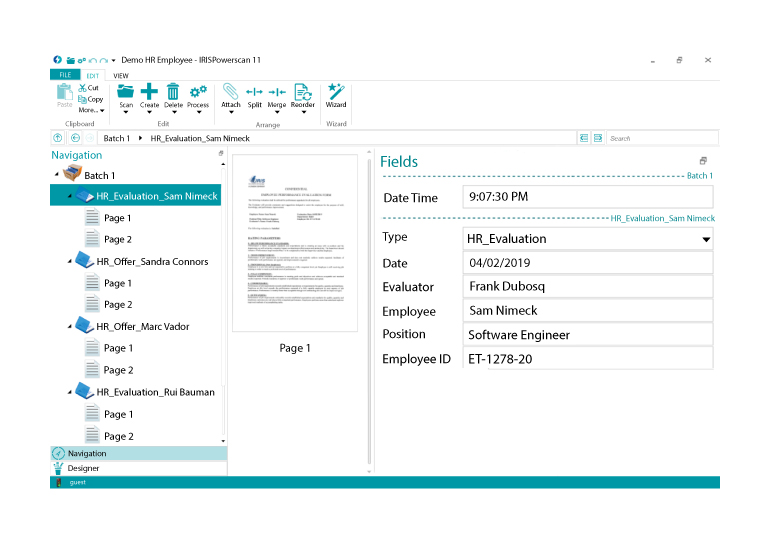
Task: Select Page 2 under HR_Evaluation_Rui Bauman
Action: (118, 436)
